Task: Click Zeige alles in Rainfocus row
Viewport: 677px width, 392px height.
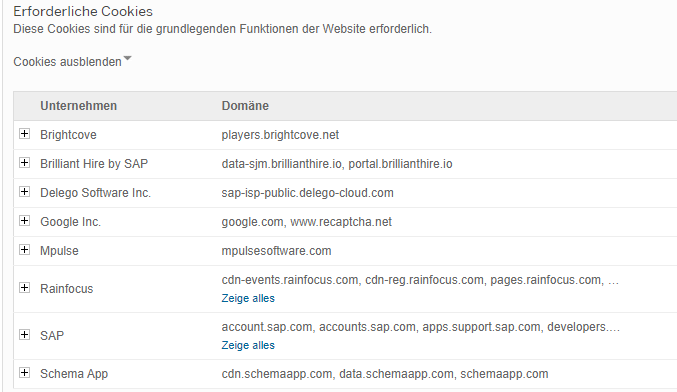Action: (x=248, y=298)
